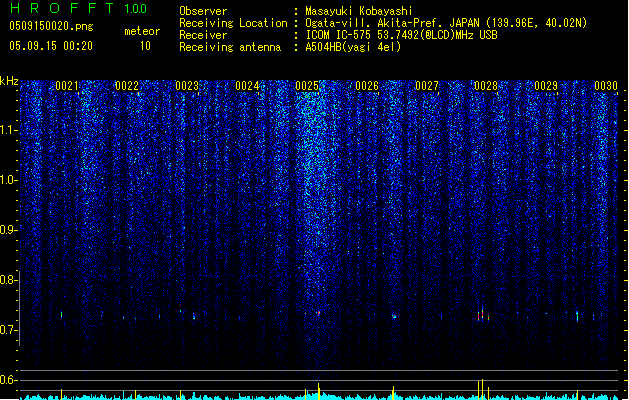Click the meteor count value 10
The width and height of the screenshot is (629, 400).
point(145,46)
